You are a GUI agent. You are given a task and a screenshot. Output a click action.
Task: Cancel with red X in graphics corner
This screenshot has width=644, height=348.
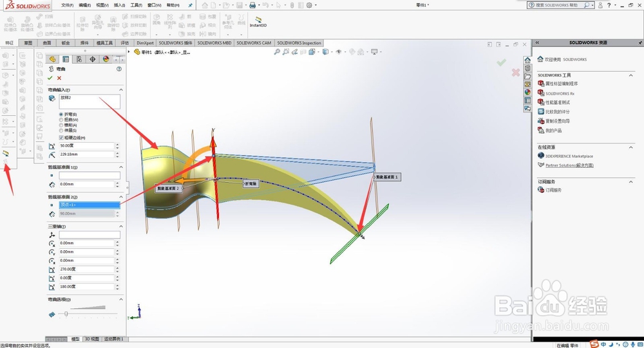click(x=515, y=72)
